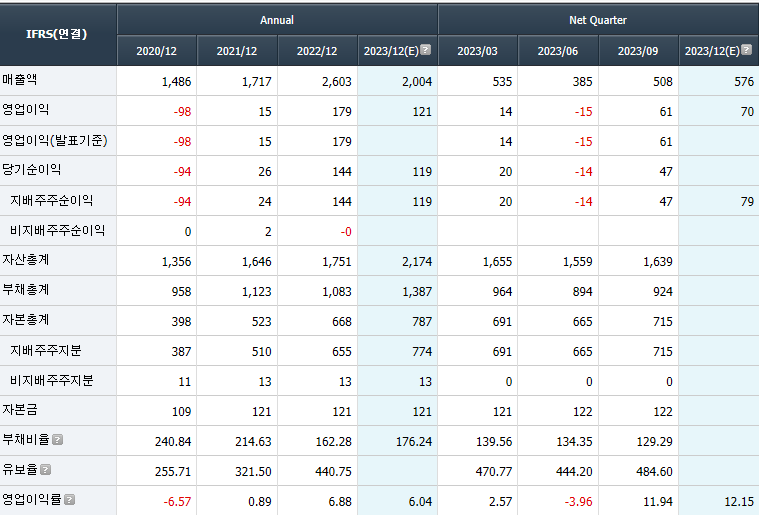The width and height of the screenshot is (762, 515).
Task: Click the 부채총계 estimate 1,387
Action: click(x=417, y=292)
